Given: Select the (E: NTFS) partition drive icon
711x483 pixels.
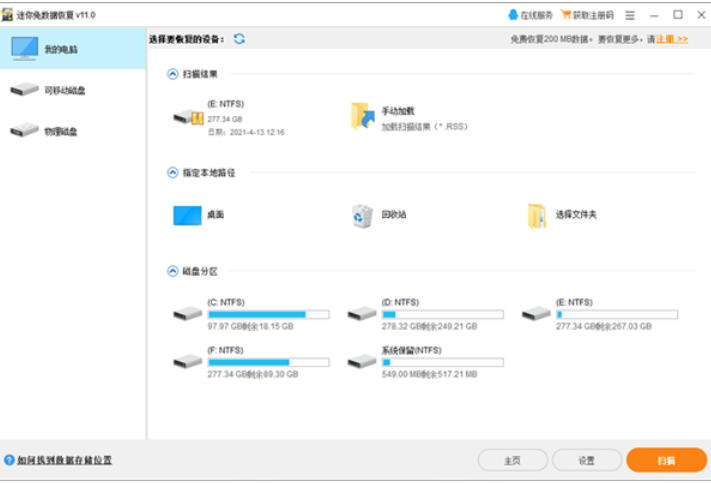Looking at the screenshot, I should point(536,313).
